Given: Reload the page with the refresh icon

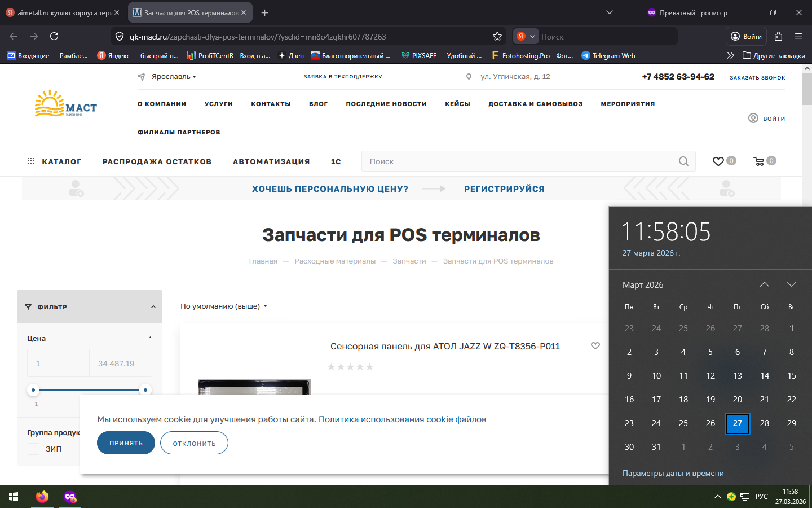Looking at the screenshot, I should (x=54, y=37).
